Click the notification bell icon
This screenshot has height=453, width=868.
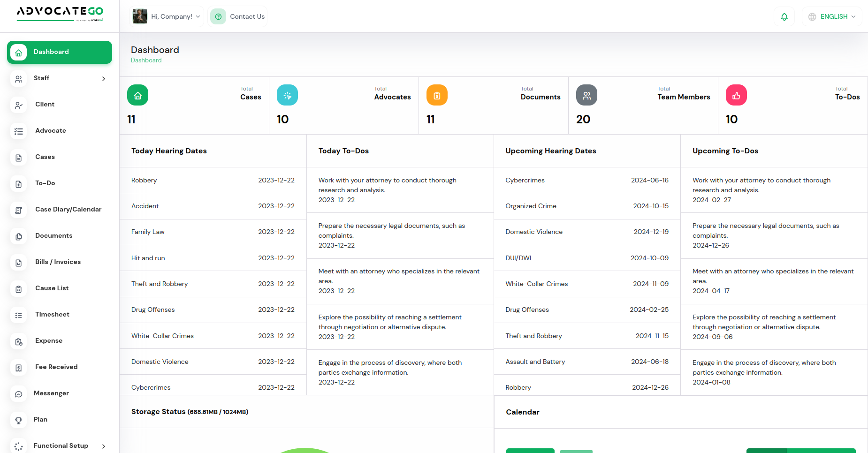pos(784,17)
